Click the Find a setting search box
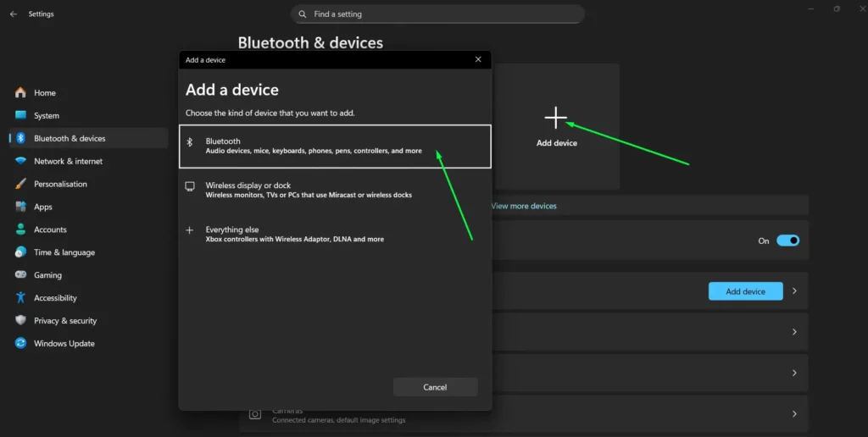 pos(437,14)
